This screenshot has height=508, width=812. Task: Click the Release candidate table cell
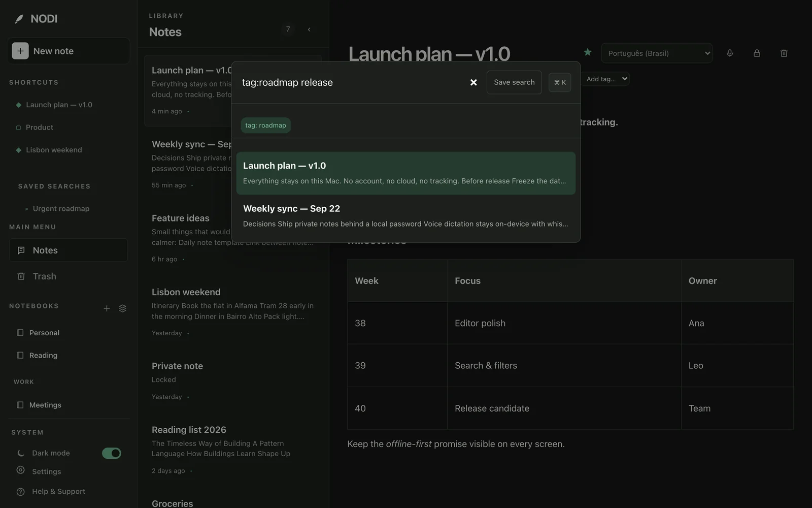click(x=564, y=408)
